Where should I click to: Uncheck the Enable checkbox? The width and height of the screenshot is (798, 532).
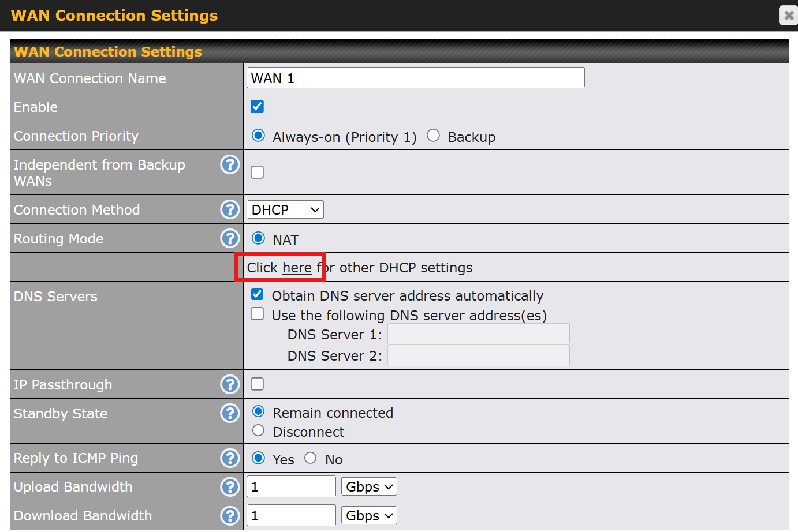pyautogui.click(x=258, y=107)
